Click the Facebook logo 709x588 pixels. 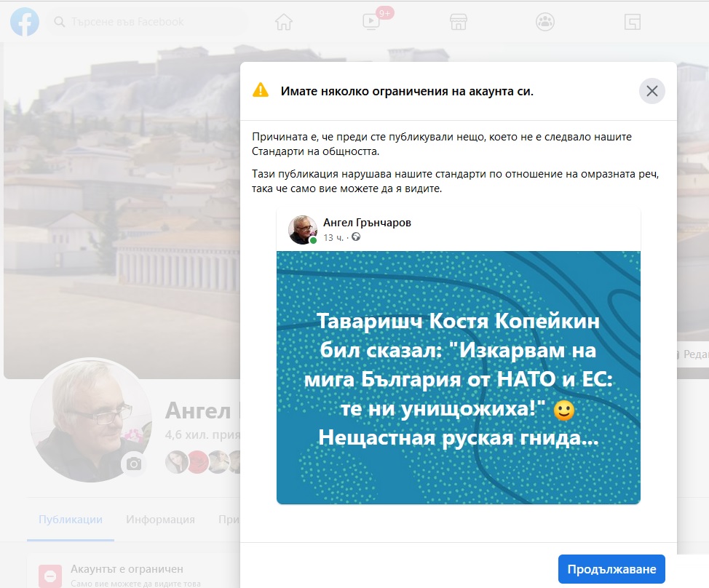(25, 22)
